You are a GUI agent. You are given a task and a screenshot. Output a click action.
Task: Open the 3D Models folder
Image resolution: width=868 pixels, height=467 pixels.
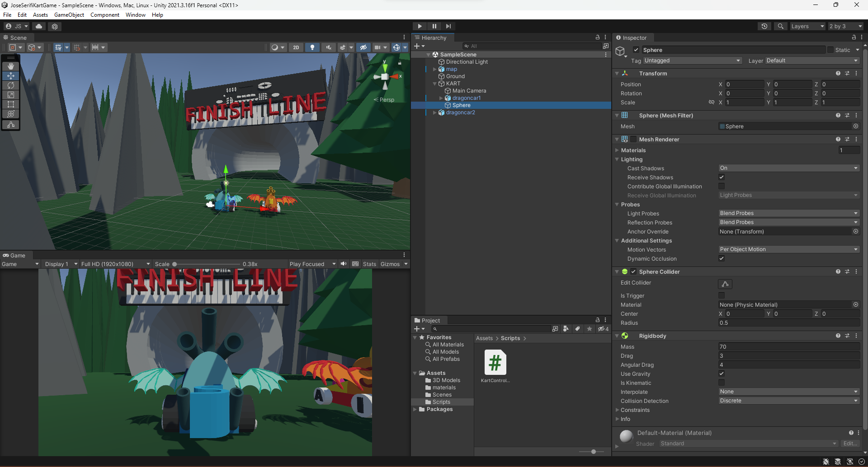(446, 380)
